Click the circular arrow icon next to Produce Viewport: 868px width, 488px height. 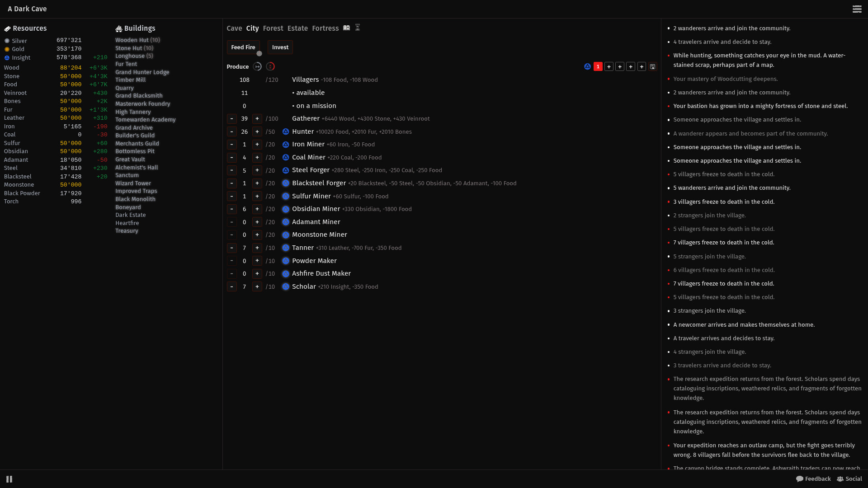[x=257, y=66]
